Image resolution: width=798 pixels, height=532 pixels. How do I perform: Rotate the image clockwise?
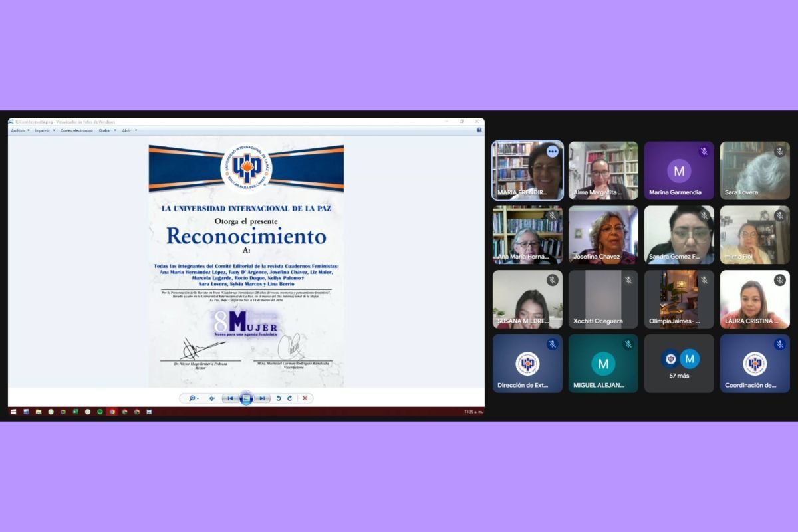289,398
